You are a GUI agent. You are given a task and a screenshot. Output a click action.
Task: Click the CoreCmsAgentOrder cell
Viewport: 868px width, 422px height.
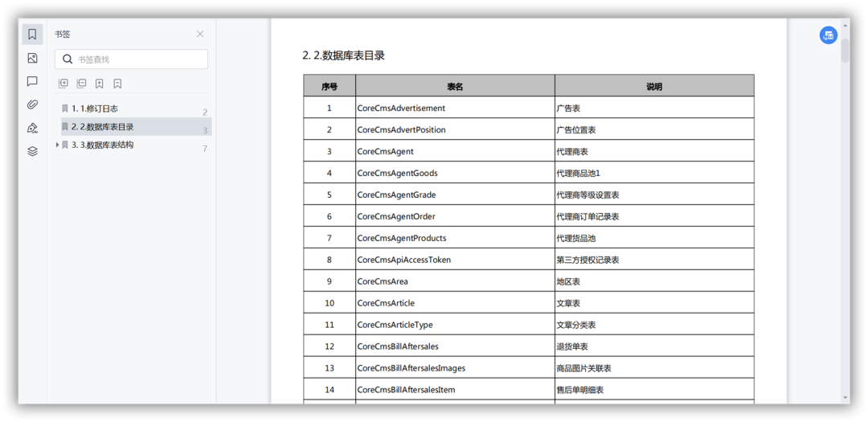[455, 216]
